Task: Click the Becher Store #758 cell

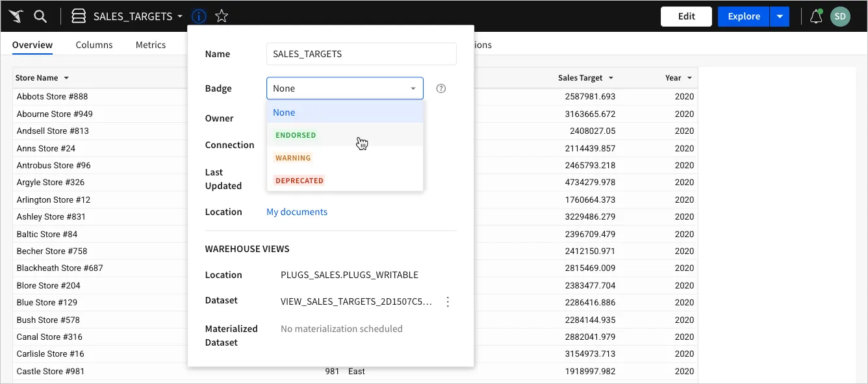Action: click(x=52, y=251)
